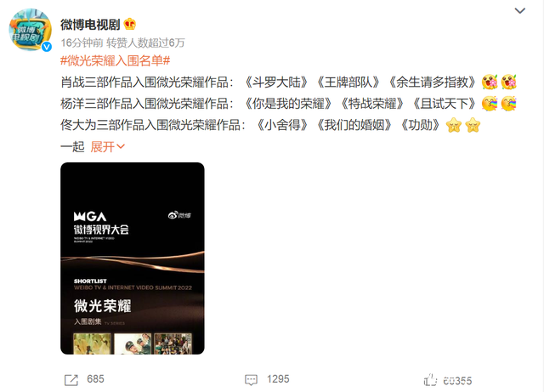Open the #微光荣耀入围名单# hashtag topic
Image resolution: width=544 pixels, height=392 pixels.
click(x=116, y=60)
